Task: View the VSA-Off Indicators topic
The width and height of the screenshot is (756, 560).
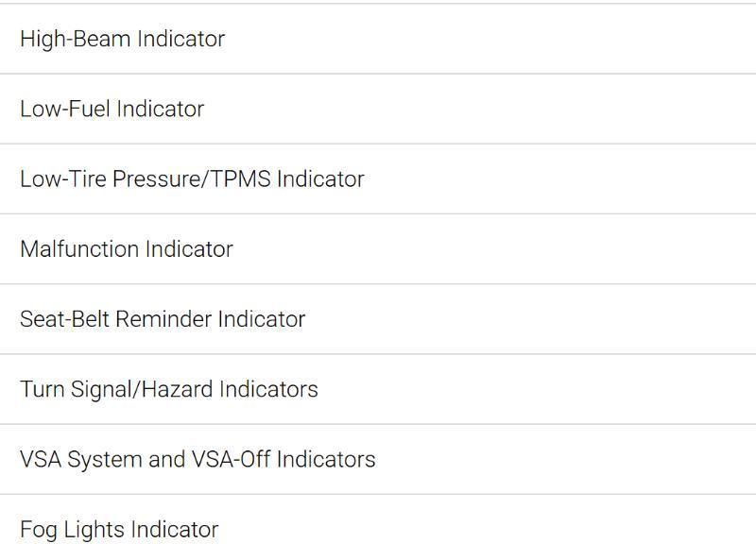Action: (x=198, y=459)
